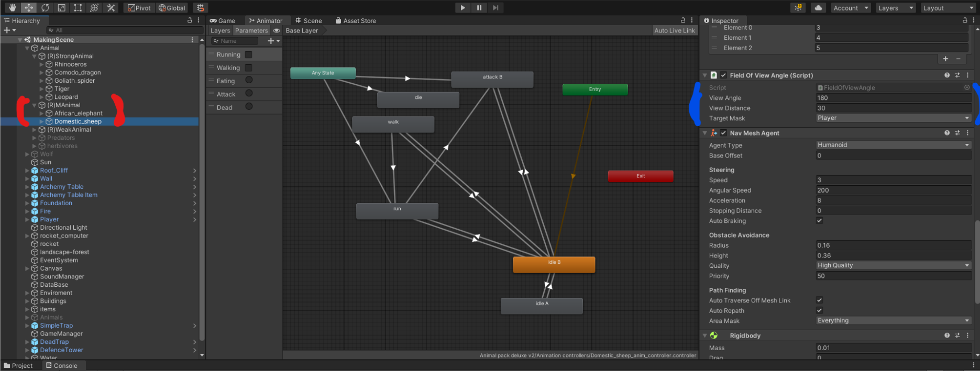Toggle the Walking parameter checkbox
This screenshot has width=980, height=371.
(249, 68)
